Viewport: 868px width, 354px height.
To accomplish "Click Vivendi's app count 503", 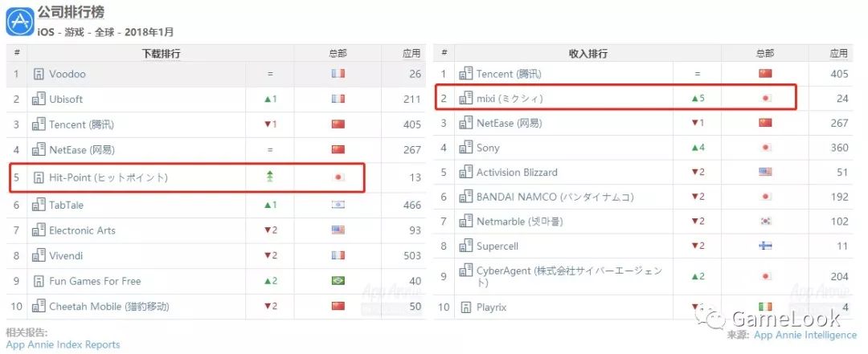I will (411, 256).
